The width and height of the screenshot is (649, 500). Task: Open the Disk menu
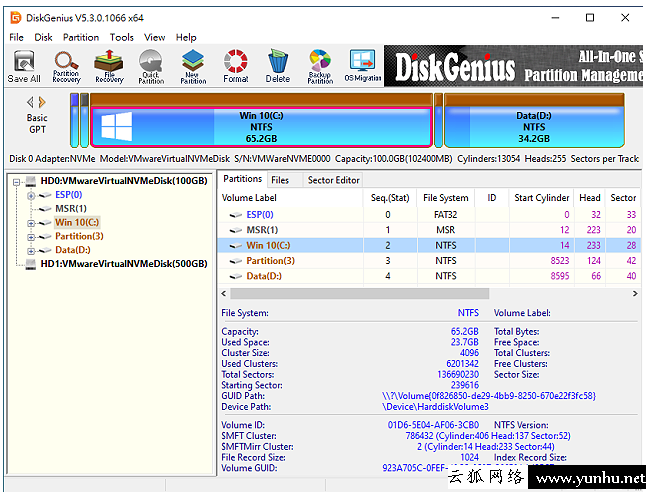(x=43, y=37)
